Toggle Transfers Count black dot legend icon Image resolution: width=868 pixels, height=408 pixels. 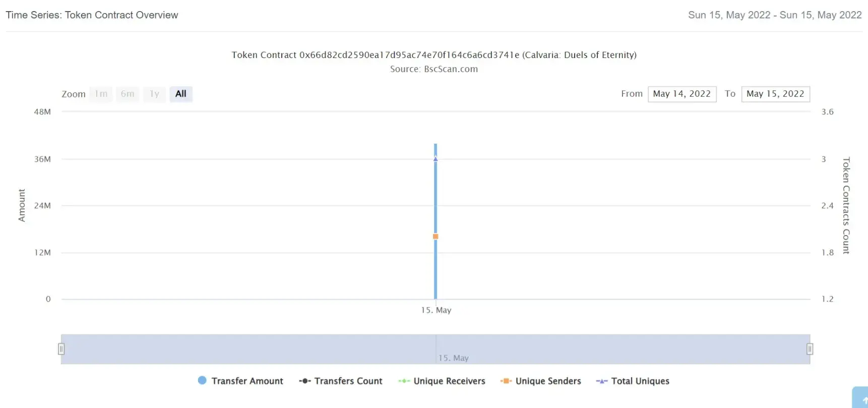click(x=304, y=381)
